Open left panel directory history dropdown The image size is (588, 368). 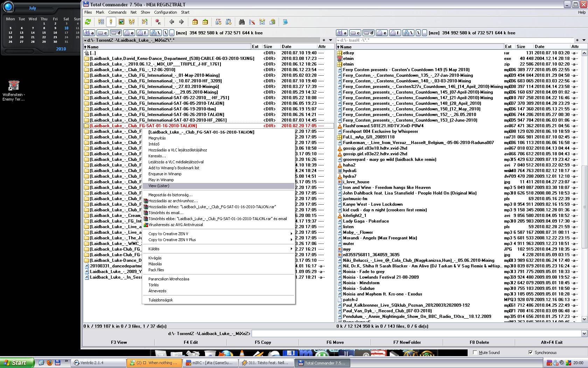(330, 40)
